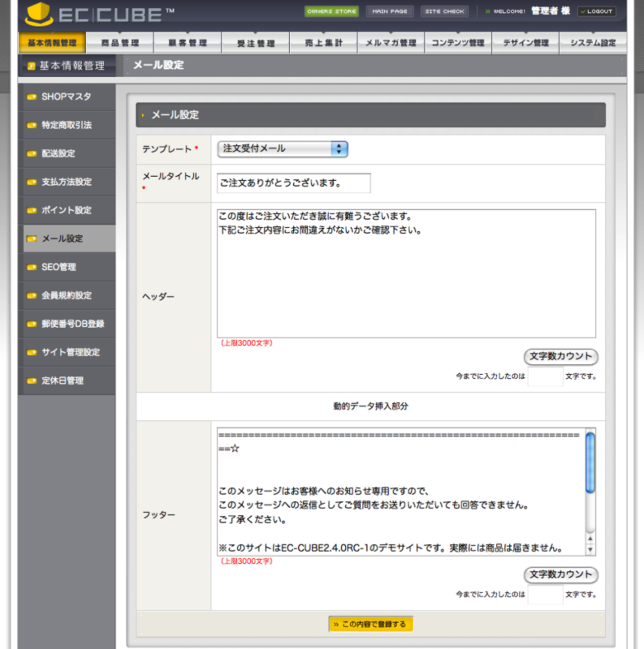Screen dimensions: 644x649
Task: Click the footer scrollbar up arrow
Action: pyautogui.click(x=590, y=539)
